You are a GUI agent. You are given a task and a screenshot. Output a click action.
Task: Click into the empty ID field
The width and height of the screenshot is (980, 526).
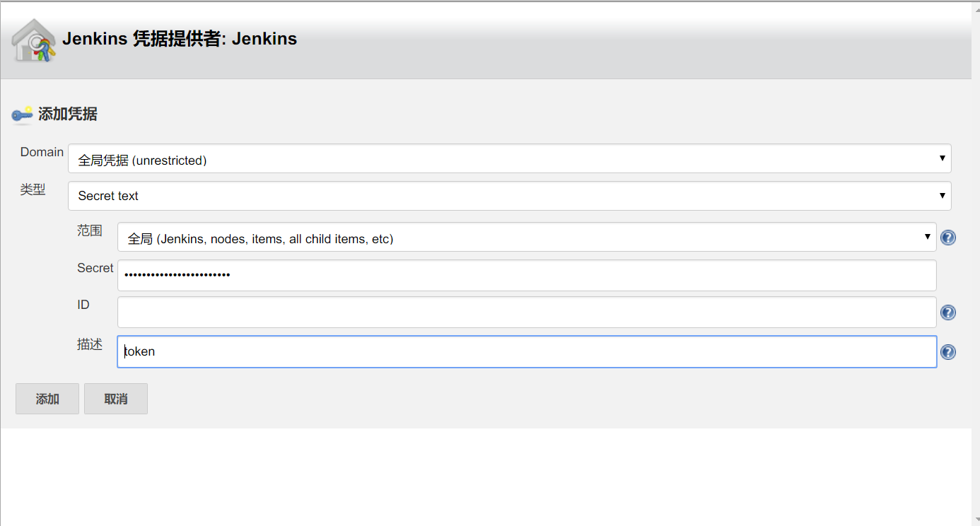point(527,312)
